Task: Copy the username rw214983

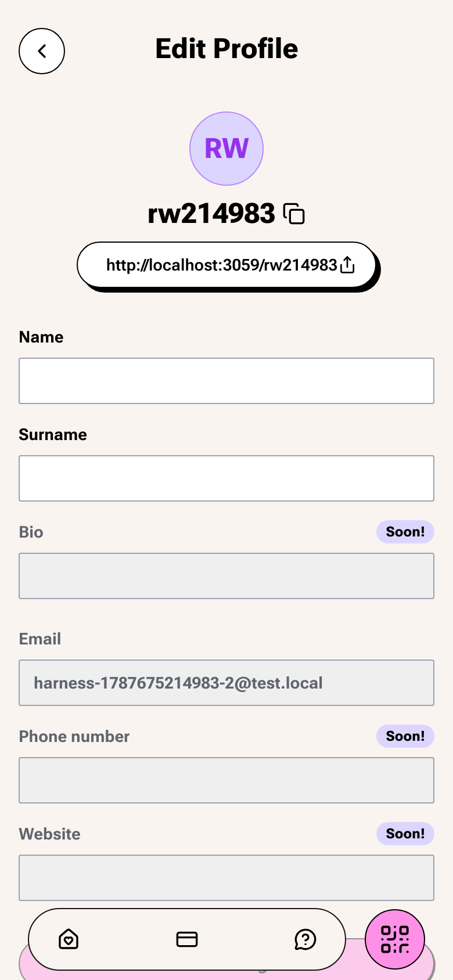Action: 294,214
